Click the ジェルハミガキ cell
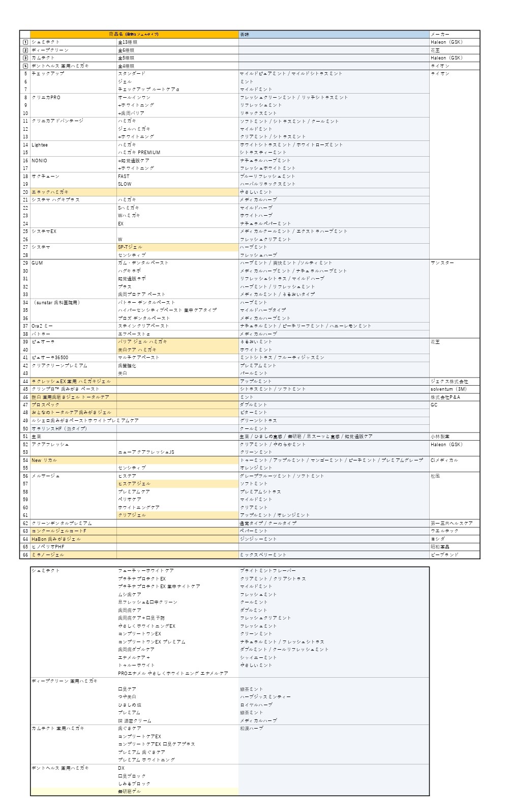 [177, 129]
